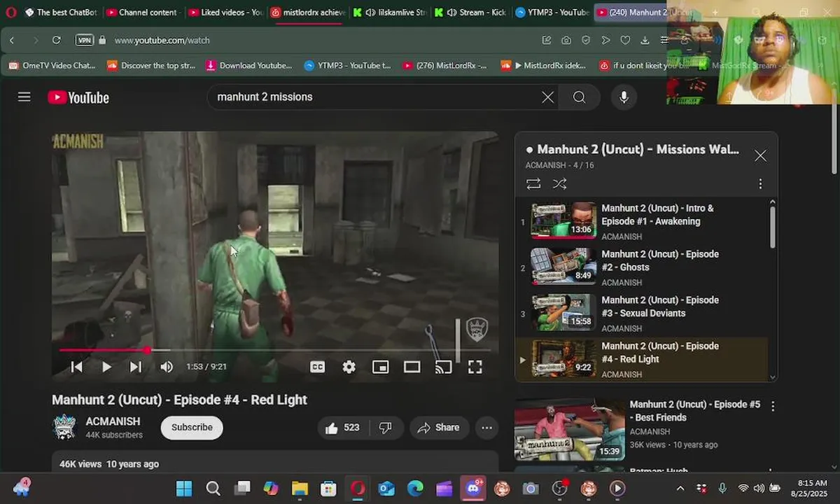Open browser downloads icon

pyautogui.click(x=645, y=40)
